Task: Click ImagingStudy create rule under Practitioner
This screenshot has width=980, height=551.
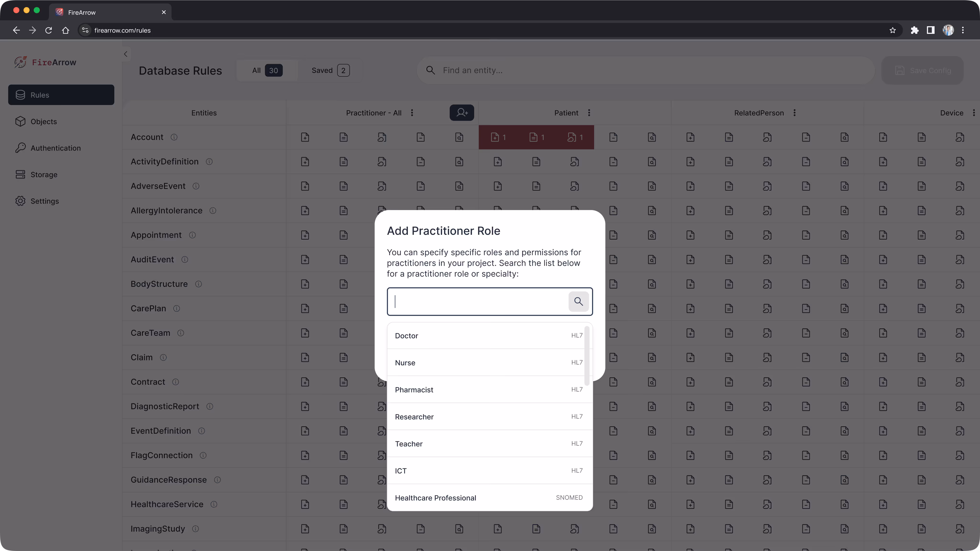Action: 305,529
